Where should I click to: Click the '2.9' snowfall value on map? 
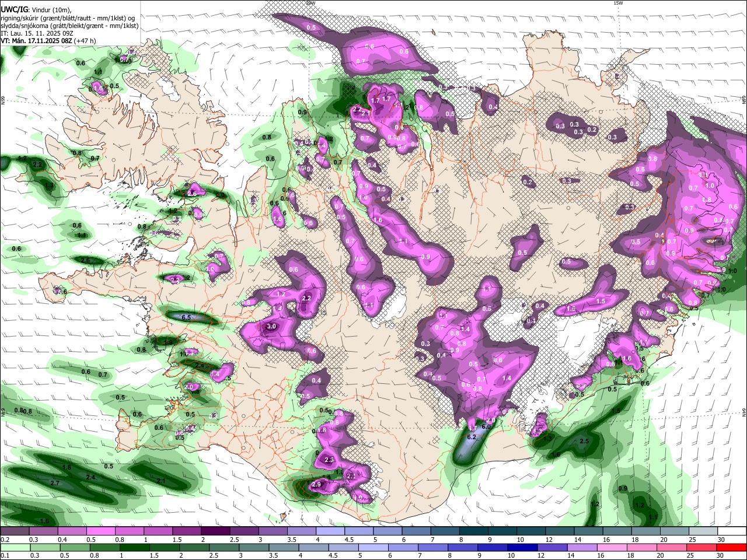(317, 485)
